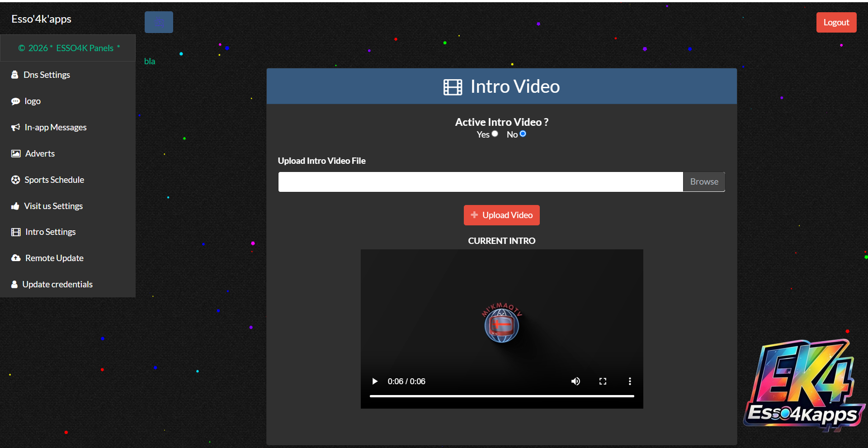The width and height of the screenshot is (868, 448).
Task: Click the logo speech bubble icon
Action: tap(15, 101)
